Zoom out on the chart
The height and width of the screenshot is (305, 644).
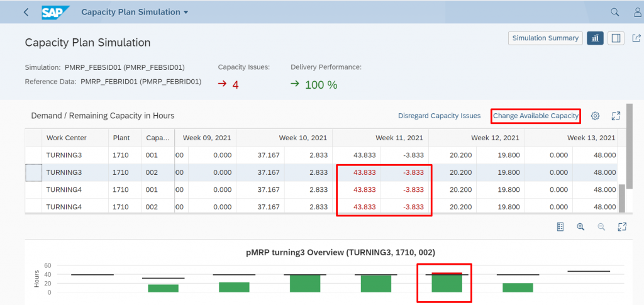click(601, 226)
